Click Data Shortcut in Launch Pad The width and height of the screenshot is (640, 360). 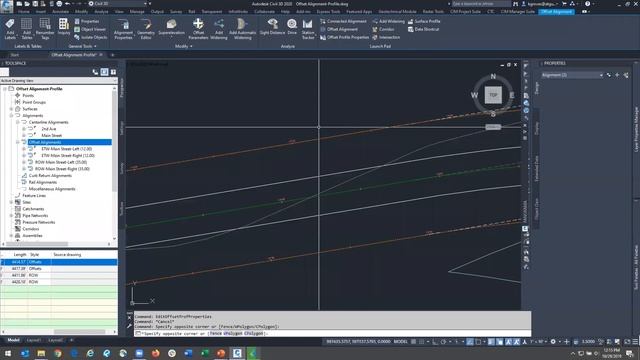click(423, 29)
